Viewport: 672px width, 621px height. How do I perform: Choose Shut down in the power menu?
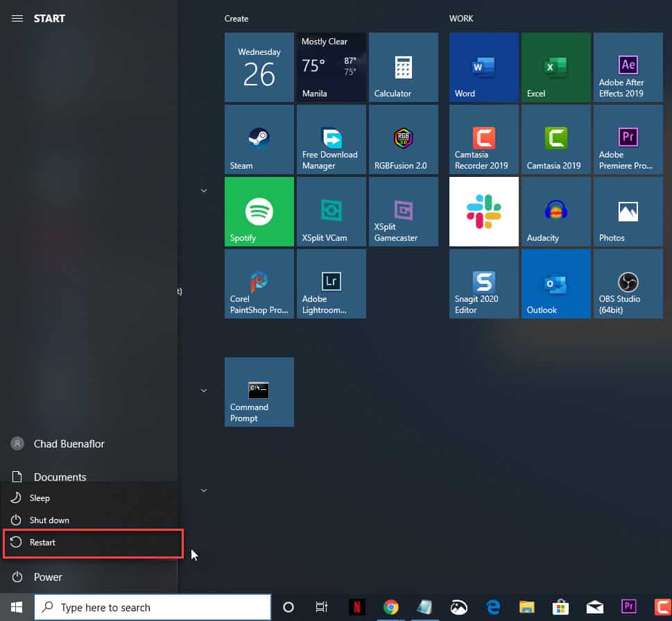(89, 520)
